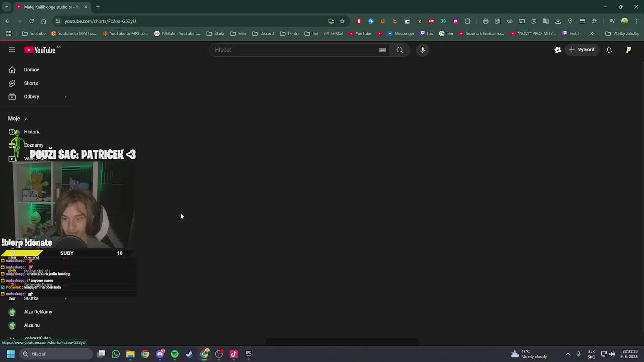Open the Škola bookmarks folder
Image resolution: width=644 pixels, height=362 pixels.
coord(215,34)
